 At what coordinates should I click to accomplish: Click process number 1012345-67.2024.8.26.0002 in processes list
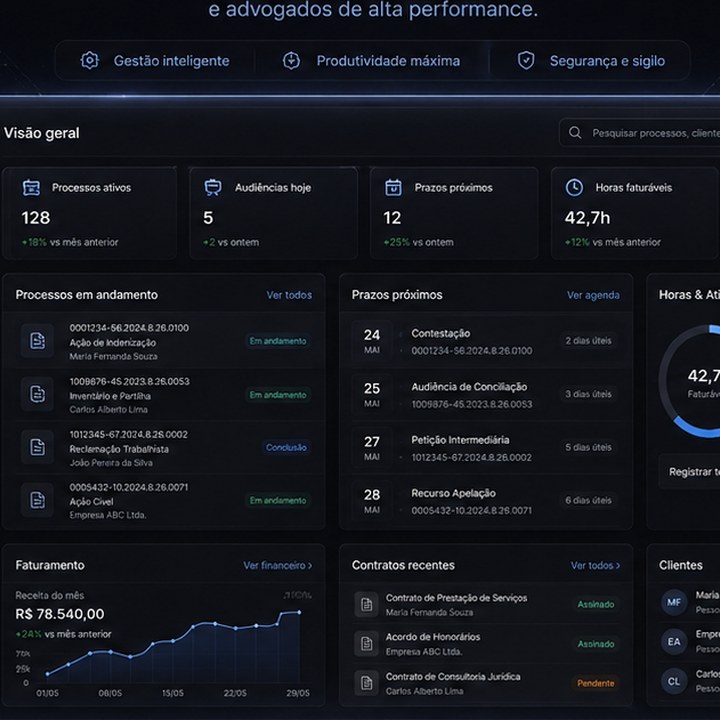[x=129, y=434]
